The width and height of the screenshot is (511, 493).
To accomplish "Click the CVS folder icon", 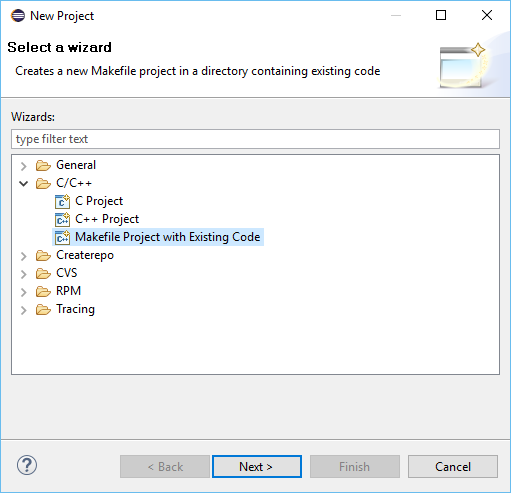I will [43, 273].
